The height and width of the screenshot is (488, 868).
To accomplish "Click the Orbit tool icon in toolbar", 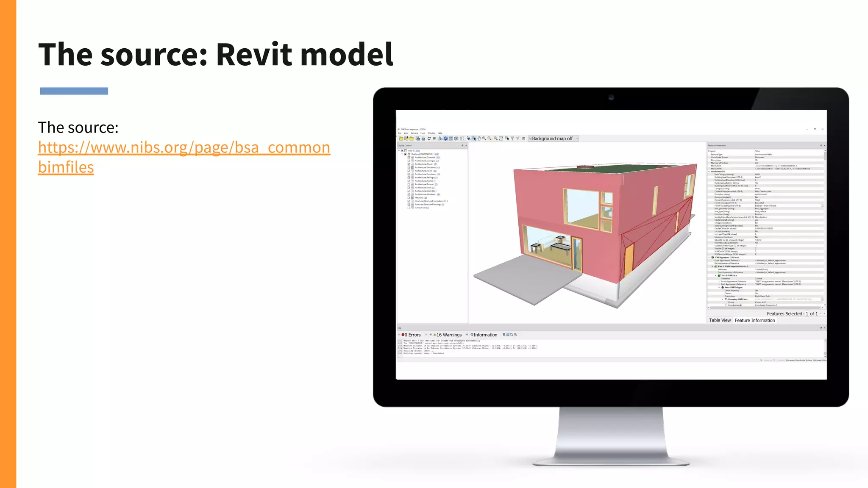I will (468, 139).
